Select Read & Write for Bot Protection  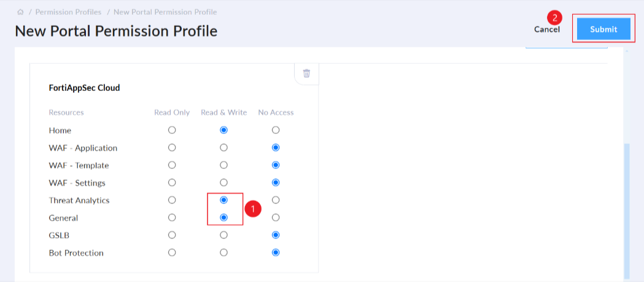click(223, 253)
